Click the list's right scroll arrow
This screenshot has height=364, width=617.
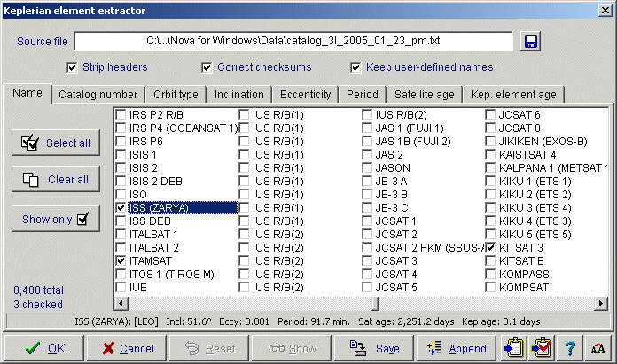[x=600, y=304]
